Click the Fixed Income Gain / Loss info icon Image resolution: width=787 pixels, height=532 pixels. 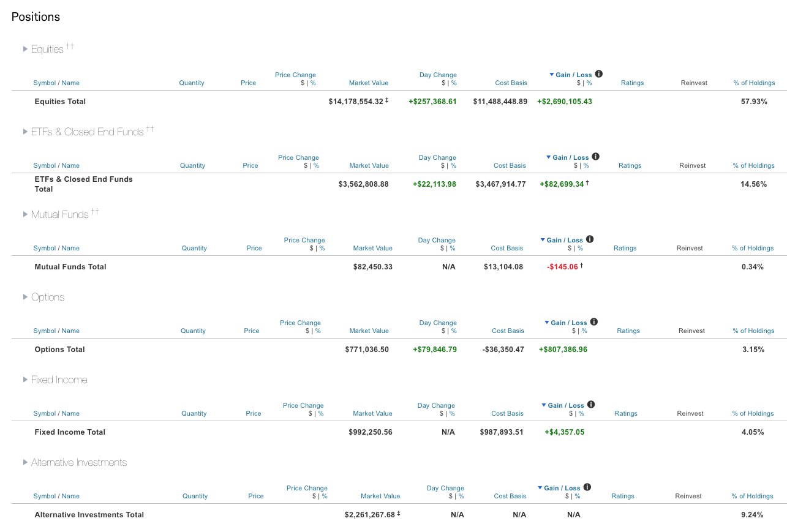(590, 404)
